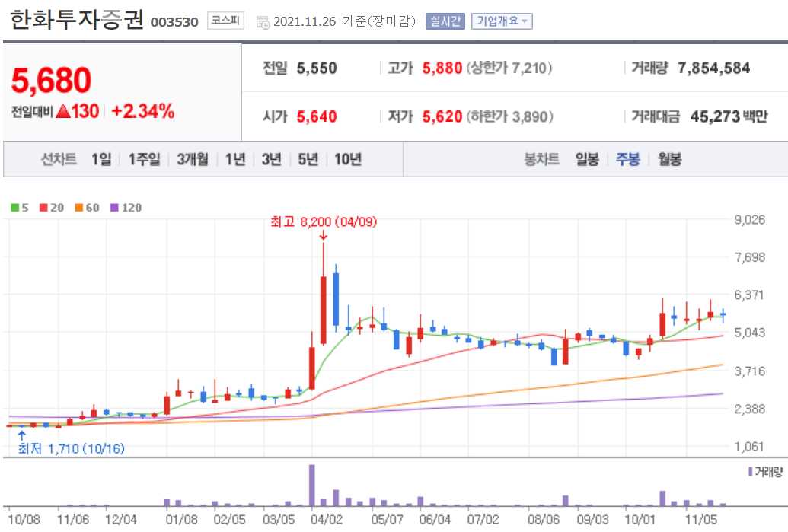Click the 최고 8,200 (04/09) annotation
Screen dimensions: 788x532
(x=324, y=221)
